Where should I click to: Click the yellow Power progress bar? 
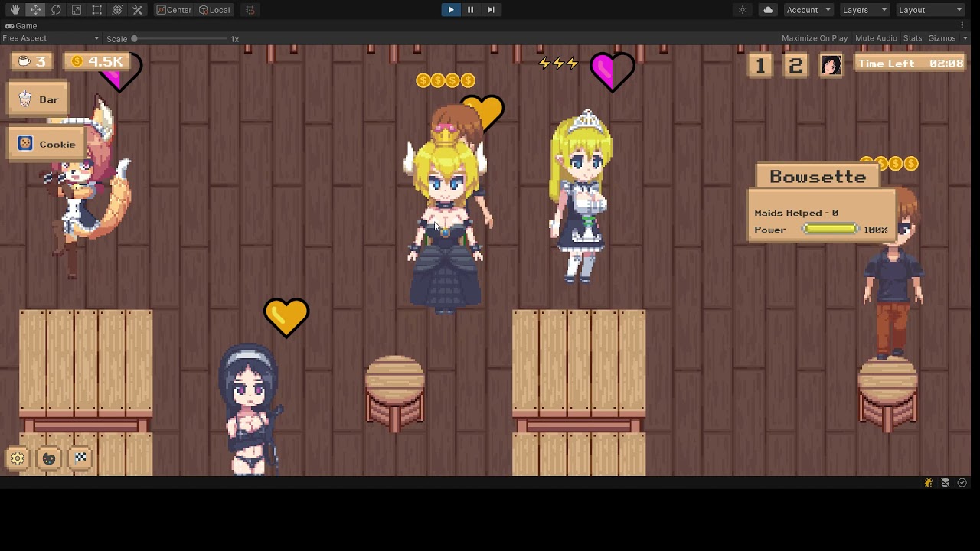(x=831, y=229)
